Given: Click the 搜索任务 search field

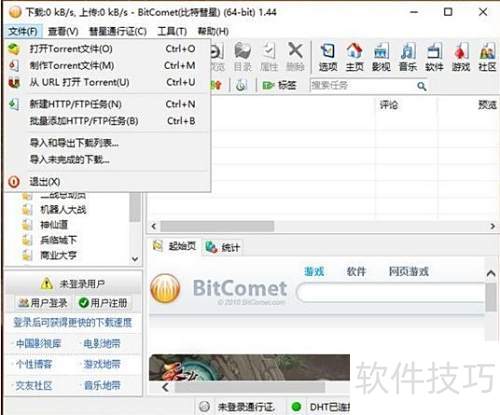Looking at the screenshot, I should pos(363,86).
